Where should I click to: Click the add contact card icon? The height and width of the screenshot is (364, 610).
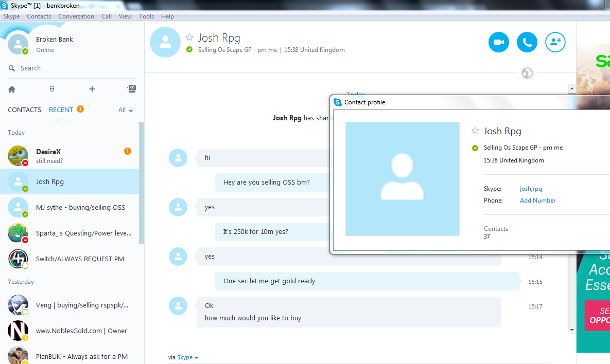131,88
